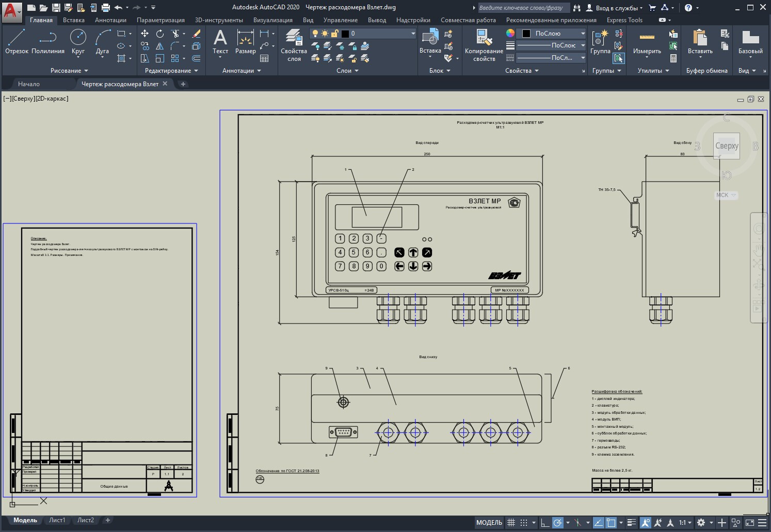Select the Полилиния (Polyline) tool
This screenshot has height=532, width=771.
[x=48, y=41]
